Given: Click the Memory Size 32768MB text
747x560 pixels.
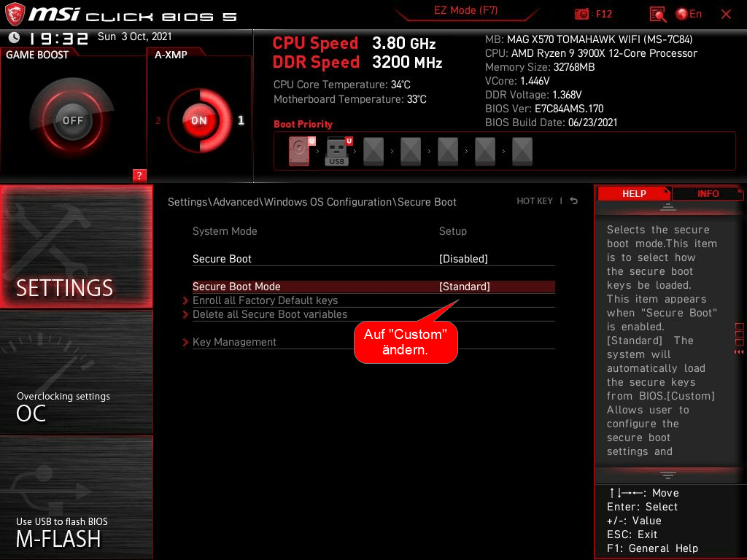Looking at the screenshot, I should 540,67.
